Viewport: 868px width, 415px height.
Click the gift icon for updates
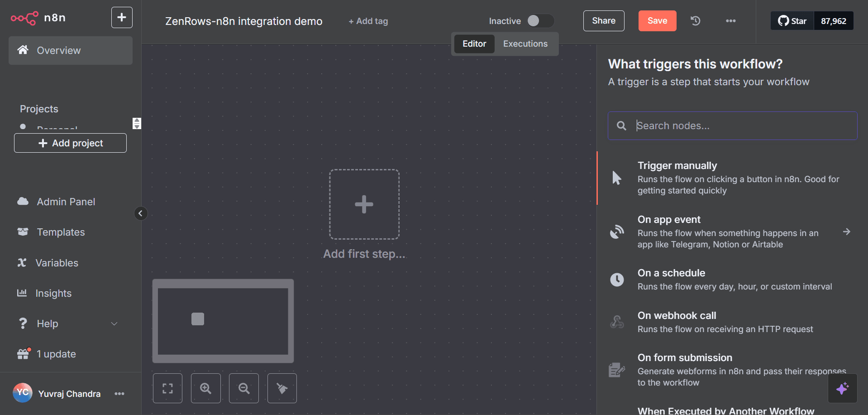(x=24, y=353)
